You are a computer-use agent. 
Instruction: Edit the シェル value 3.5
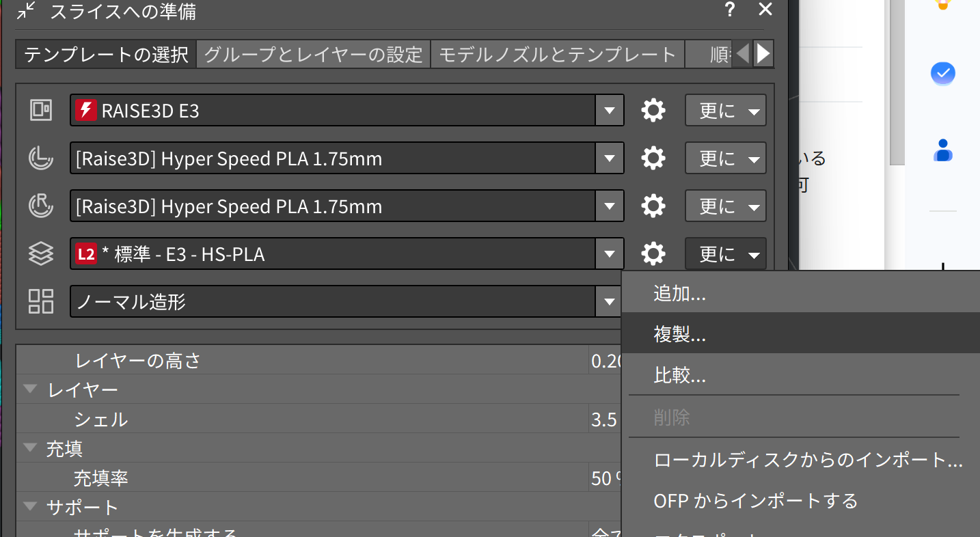point(605,419)
